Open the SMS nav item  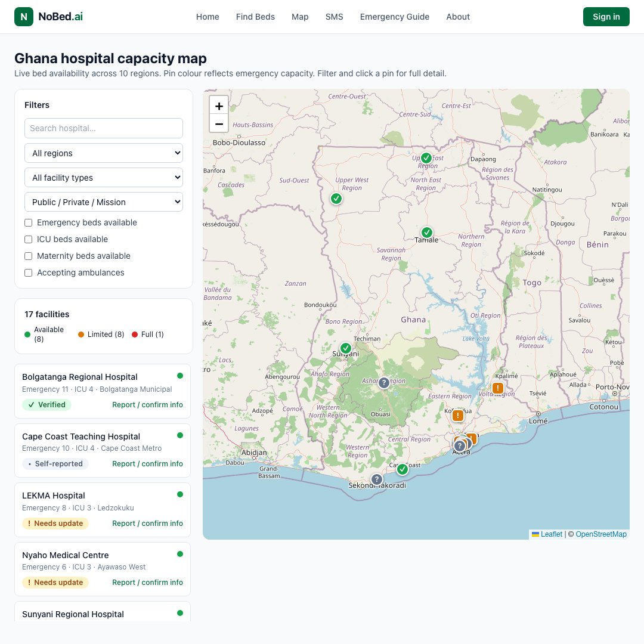pos(335,17)
